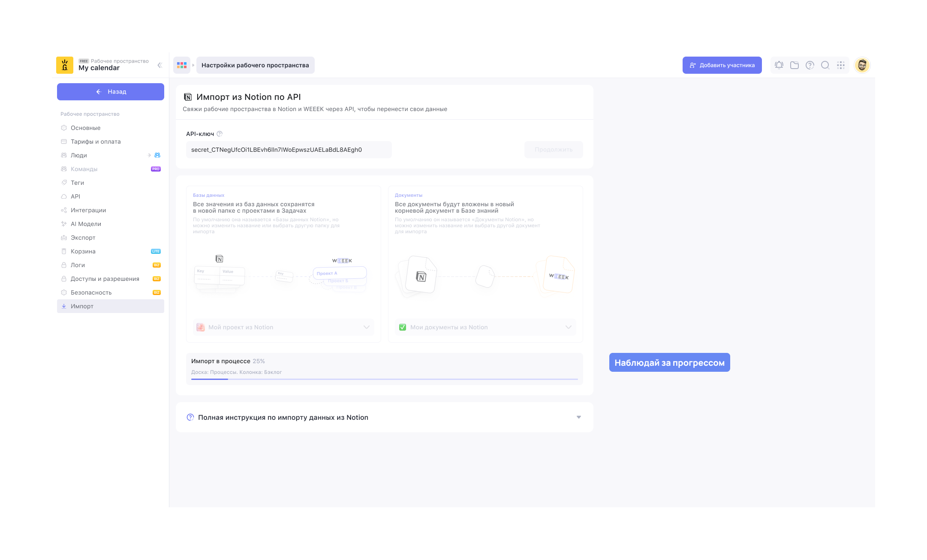Screen dimensions: 927x560
Task: Open the Мои документы из Notion dropdown
Action: [x=485, y=327]
